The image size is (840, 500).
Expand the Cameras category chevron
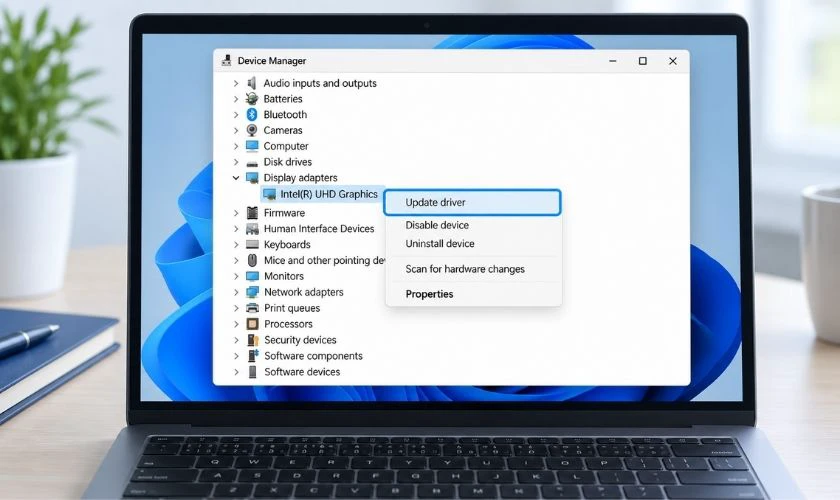[x=236, y=130]
